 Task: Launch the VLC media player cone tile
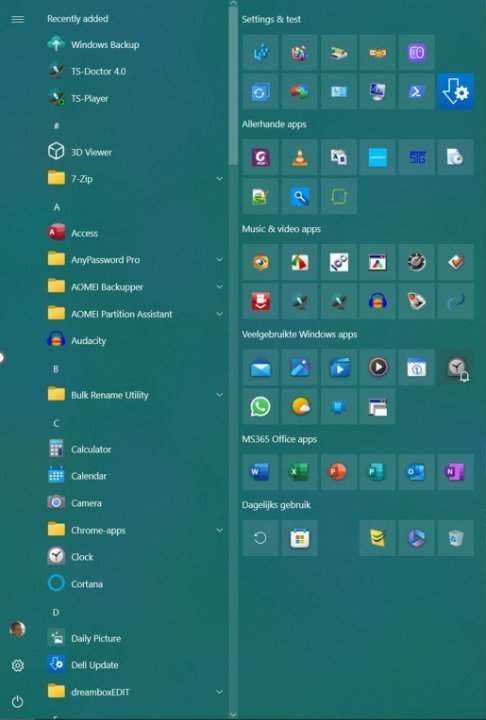pyautogui.click(x=300, y=157)
